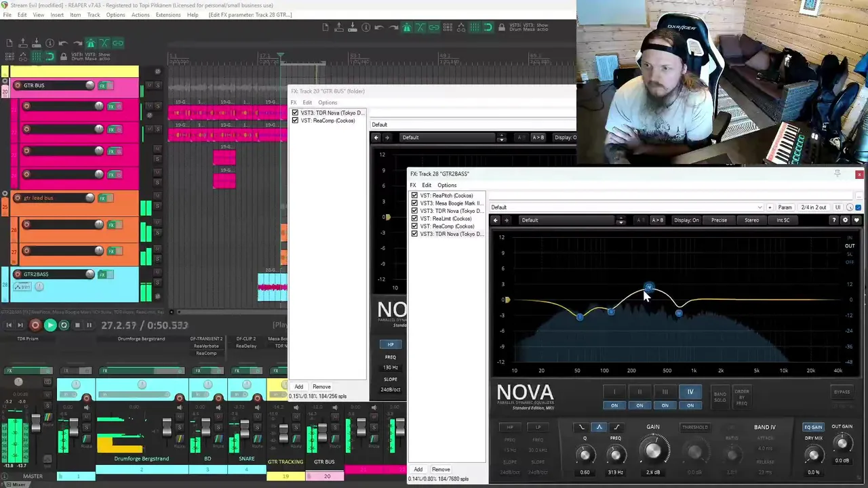Click the EQ GAIN button in NOVA
Image resolution: width=868 pixels, height=488 pixels.
coord(813,427)
